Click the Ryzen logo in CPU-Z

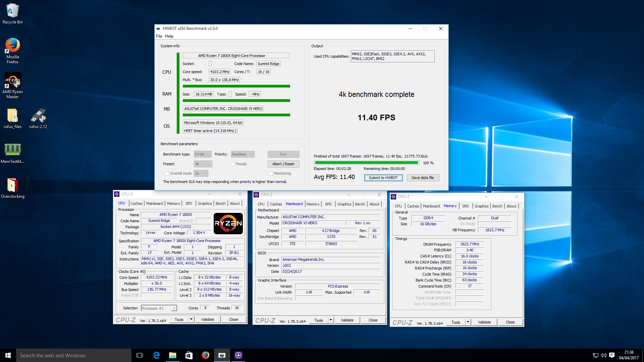(x=228, y=224)
